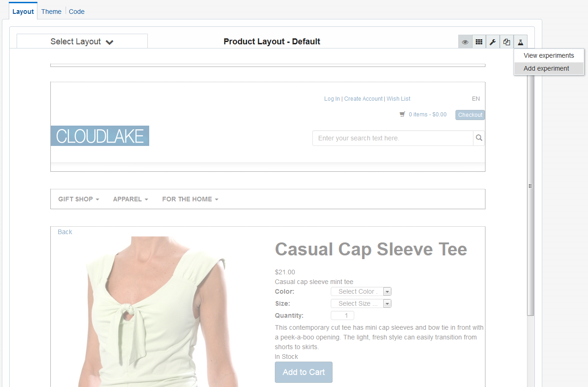Viewport: 588px width, 387px height.
Task: Switch to the Code tab
Action: [77, 12]
